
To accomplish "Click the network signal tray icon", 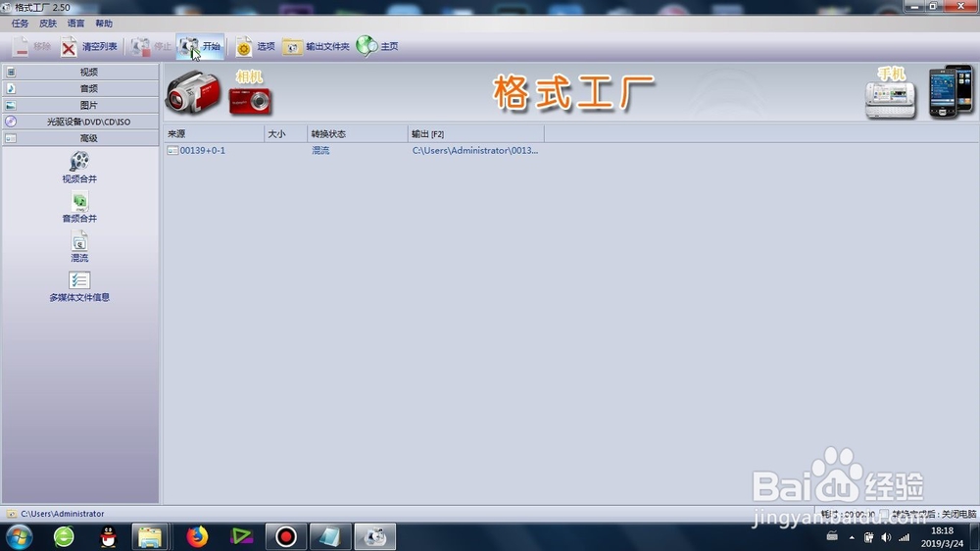I will 904,537.
